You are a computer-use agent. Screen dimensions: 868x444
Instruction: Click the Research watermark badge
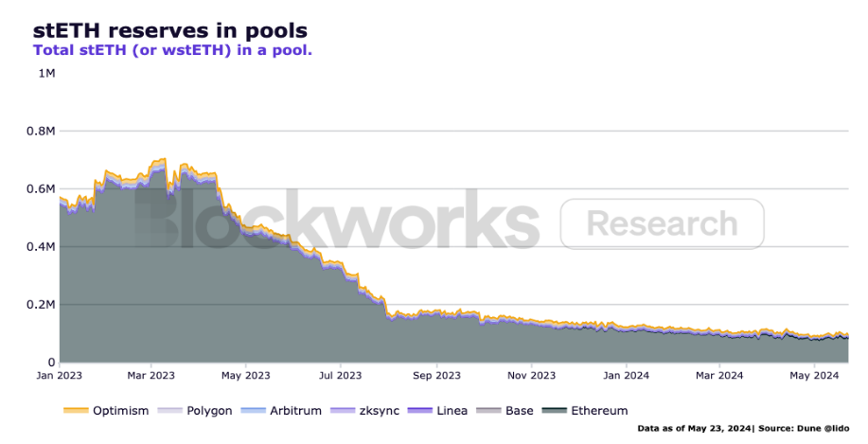tap(662, 223)
